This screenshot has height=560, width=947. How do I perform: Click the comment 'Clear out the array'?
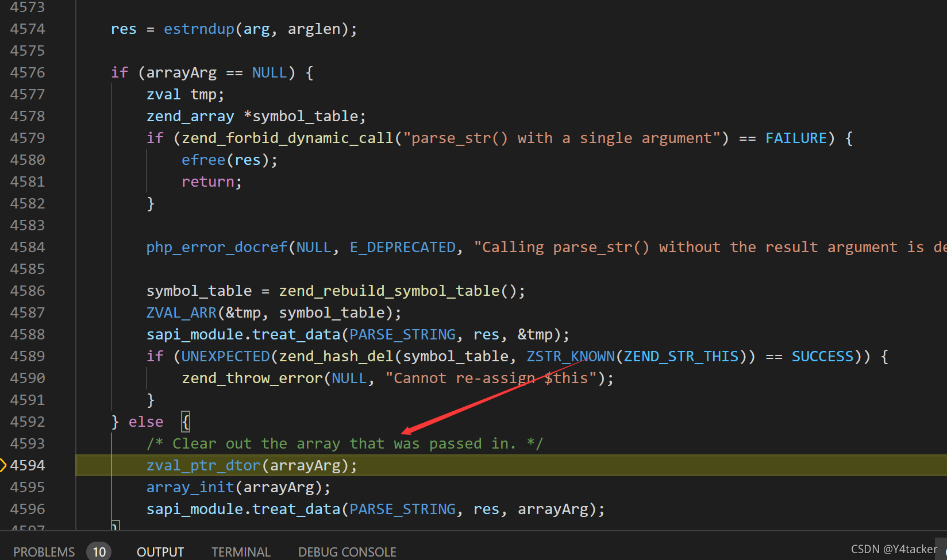point(345,444)
